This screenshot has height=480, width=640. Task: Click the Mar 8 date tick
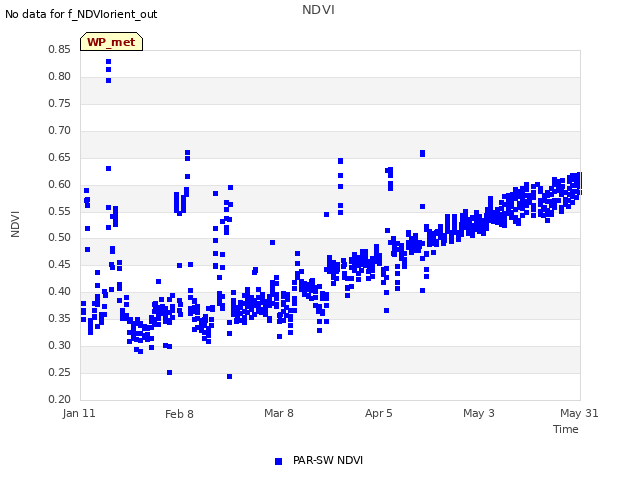279,413
